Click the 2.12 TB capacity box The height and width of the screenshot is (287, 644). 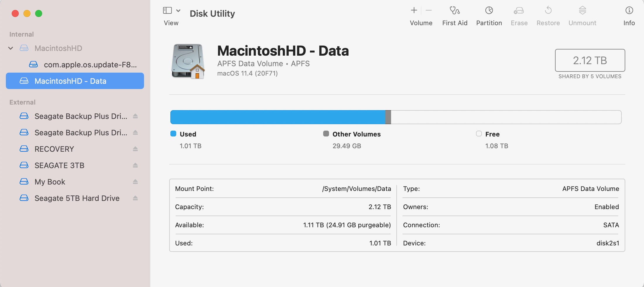(x=590, y=60)
